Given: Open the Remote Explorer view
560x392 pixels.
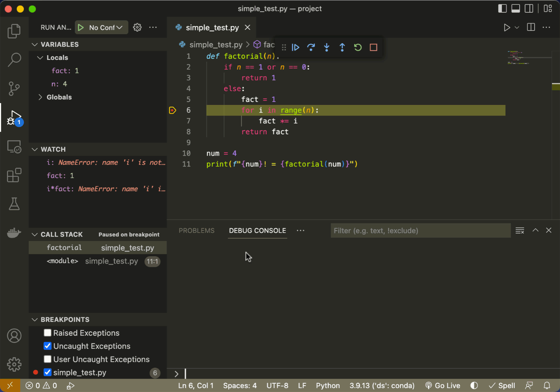Looking at the screenshot, I should tap(14, 147).
